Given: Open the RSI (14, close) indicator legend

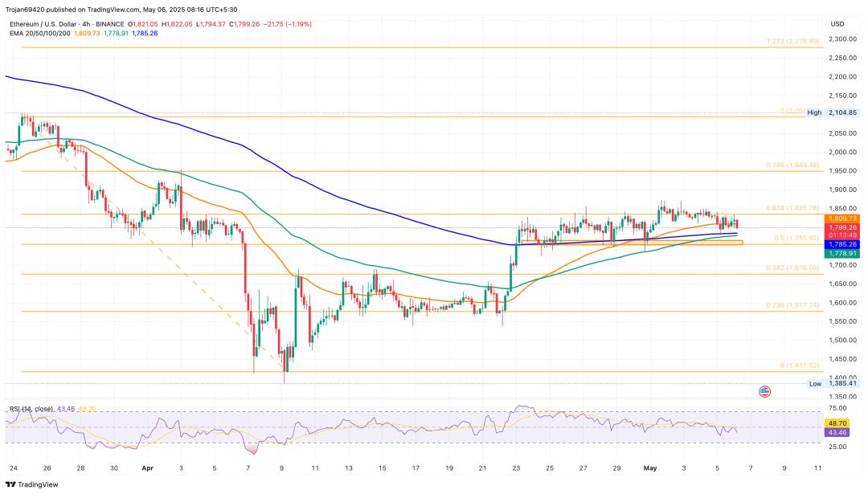Looking at the screenshot, I should point(31,409).
